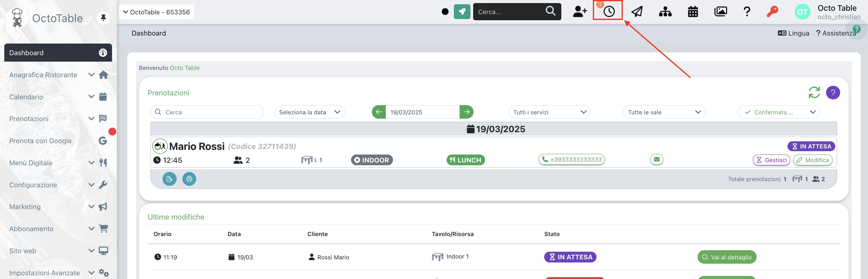The width and height of the screenshot is (868, 279).
Task: Click the monitor icon beside Sito web
Action: 103,251
